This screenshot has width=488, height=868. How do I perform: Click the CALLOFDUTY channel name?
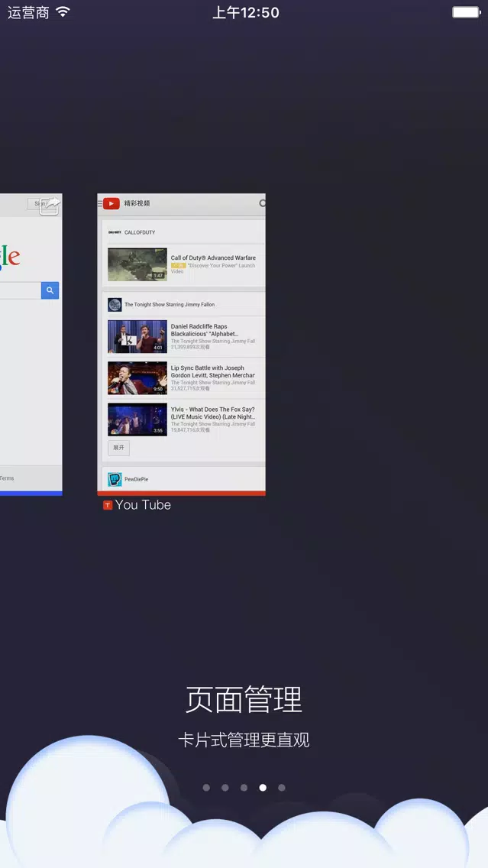140,232
